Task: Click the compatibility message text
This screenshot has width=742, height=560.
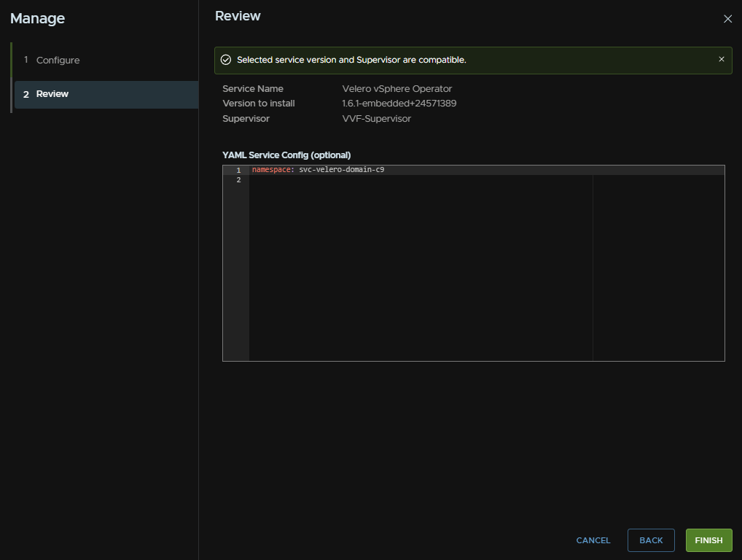Action: coord(351,60)
